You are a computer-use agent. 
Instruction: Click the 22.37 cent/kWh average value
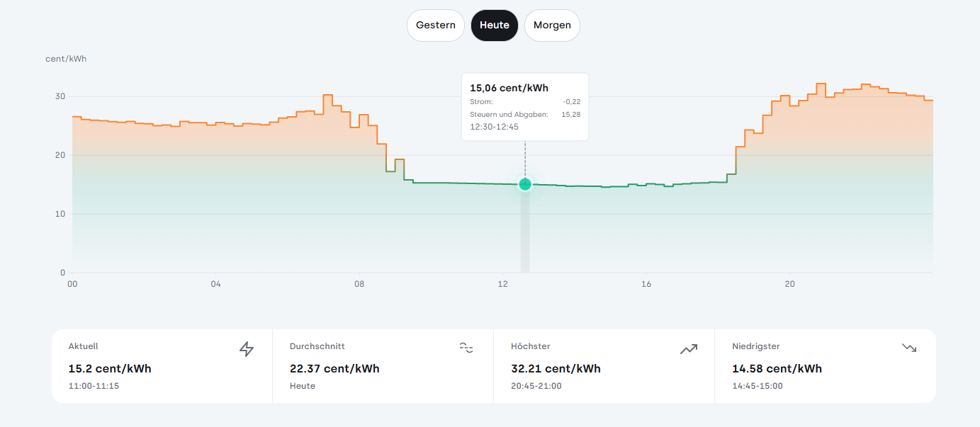pos(334,369)
